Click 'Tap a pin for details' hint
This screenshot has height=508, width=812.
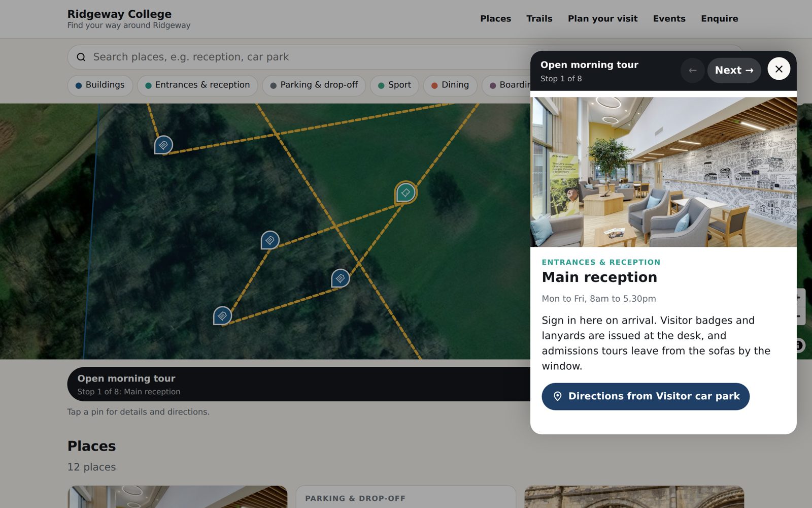click(x=138, y=412)
